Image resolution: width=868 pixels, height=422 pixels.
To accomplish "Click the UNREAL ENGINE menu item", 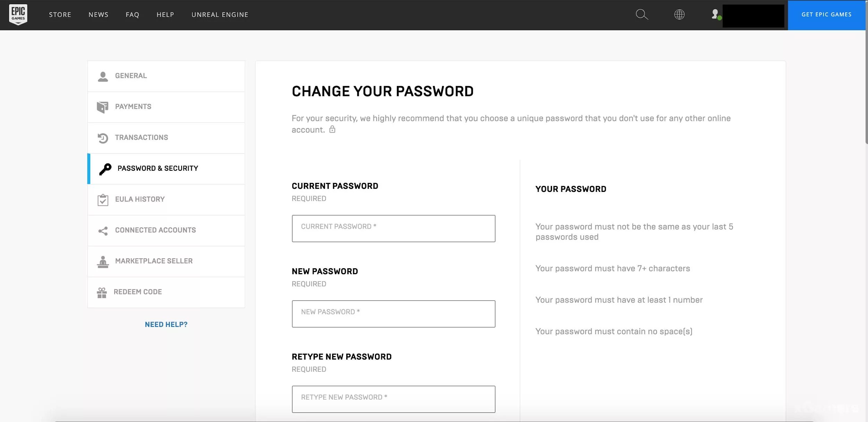I will [220, 15].
